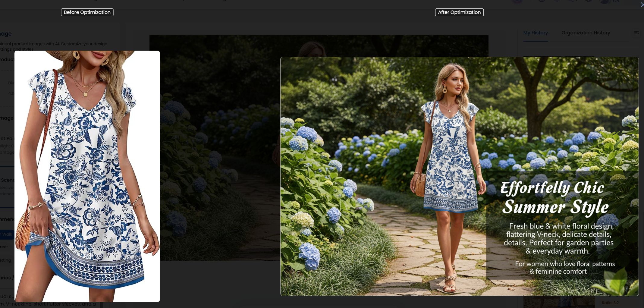Viewport: 644px width, 308px height.
Task: Open the user profile avatar
Action: click(605, 1)
